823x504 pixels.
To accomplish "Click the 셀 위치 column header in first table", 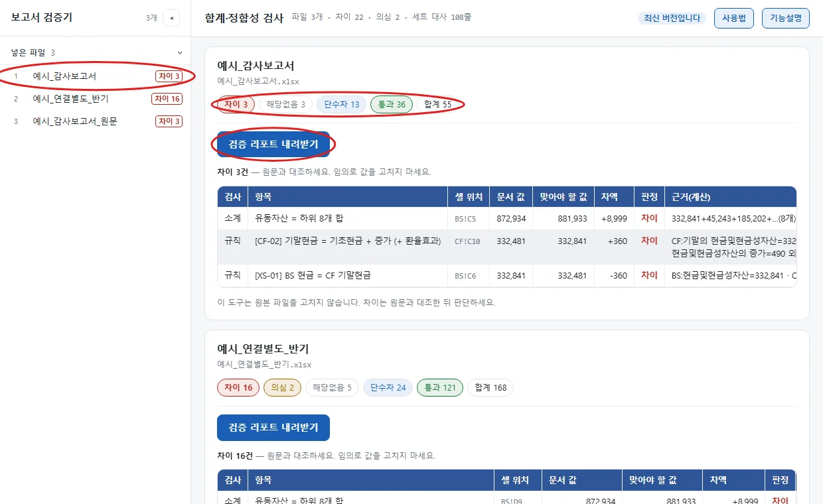I will click(469, 197).
